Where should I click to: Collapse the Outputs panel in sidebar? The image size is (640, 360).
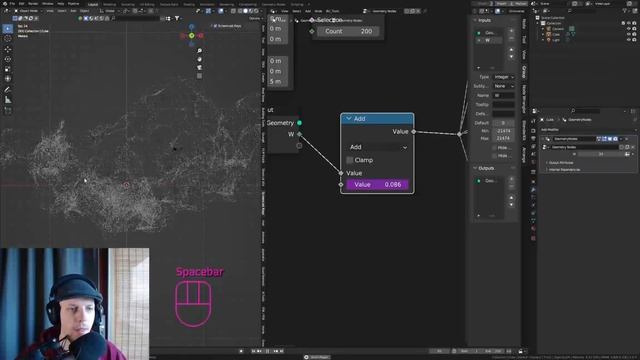pyautogui.click(x=476, y=168)
